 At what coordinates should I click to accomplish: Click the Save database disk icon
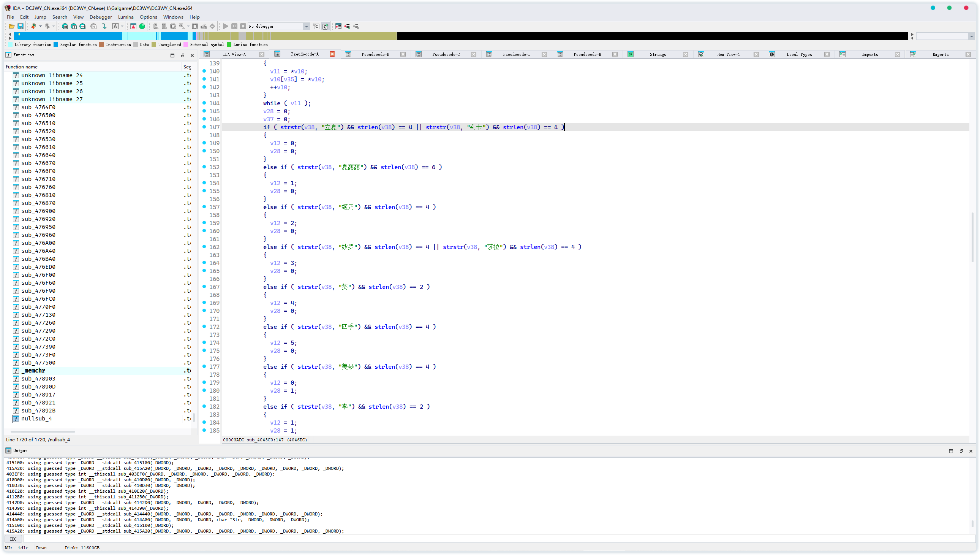[21, 26]
